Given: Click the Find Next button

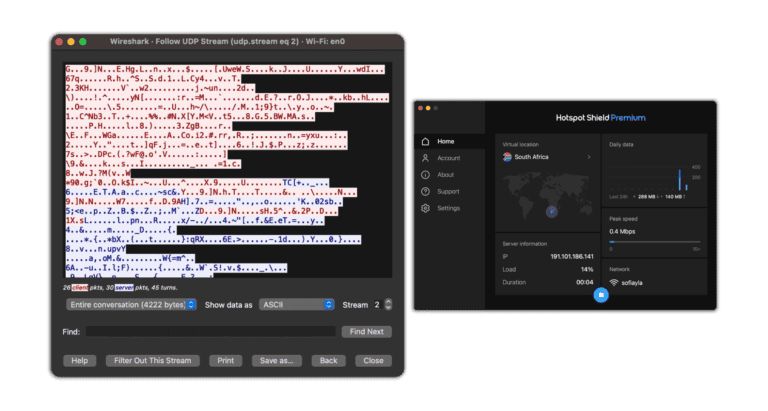Looking at the screenshot, I should click(x=366, y=332).
